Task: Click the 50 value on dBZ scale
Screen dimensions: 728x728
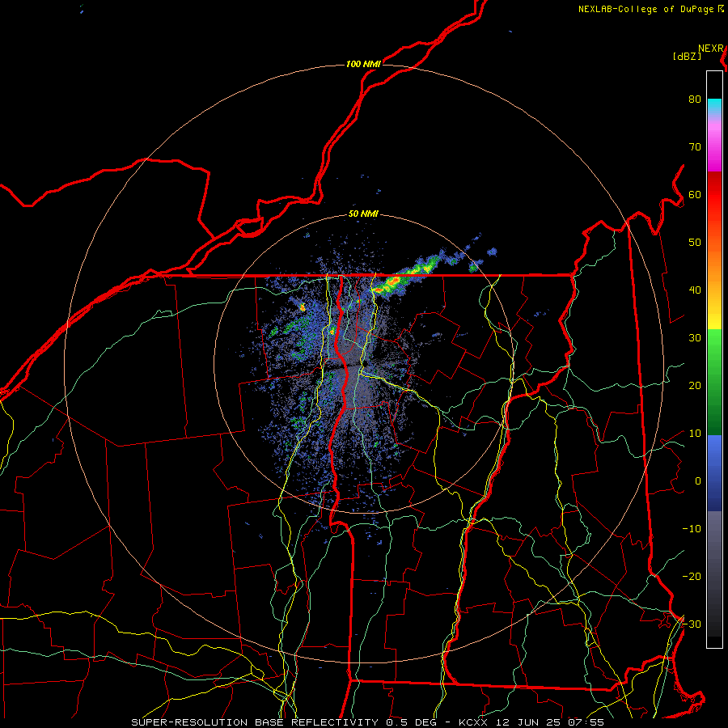Action: click(x=695, y=243)
